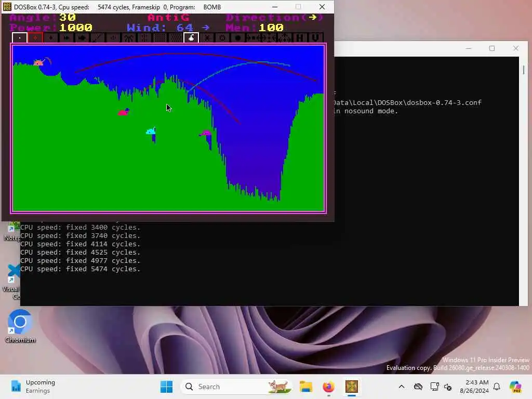Click the muted volume tray icon
Viewport: 532px width, 399px height.
(448, 387)
